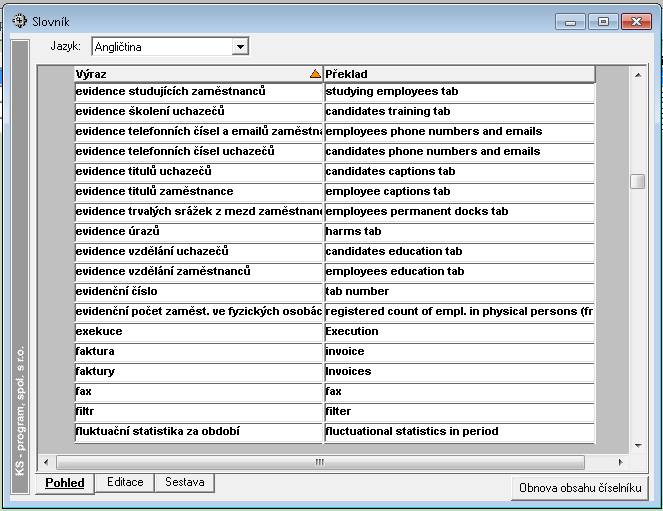Click the horizontal scrollbar thumb

(x=320, y=462)
